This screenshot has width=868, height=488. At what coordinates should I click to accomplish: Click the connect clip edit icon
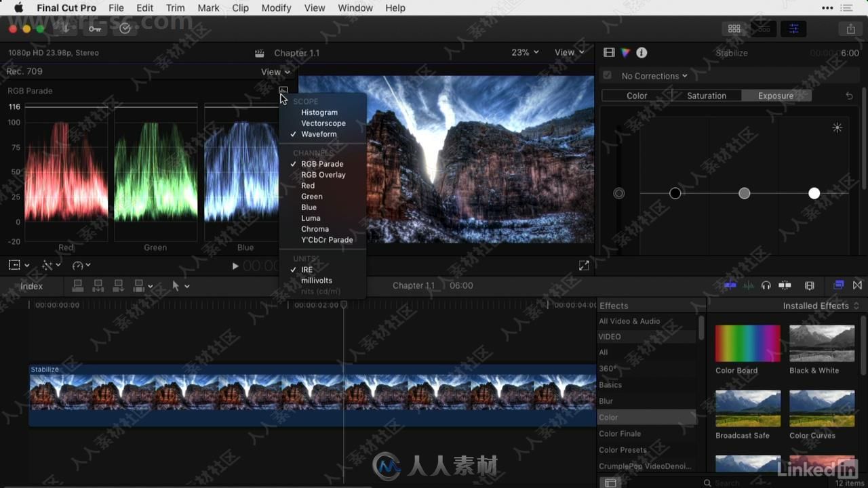point(78,286)
